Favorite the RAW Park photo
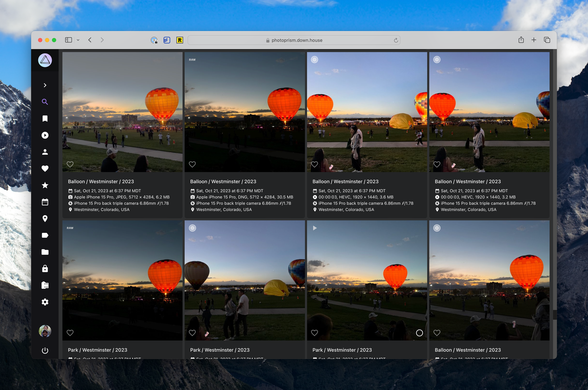 70,333
